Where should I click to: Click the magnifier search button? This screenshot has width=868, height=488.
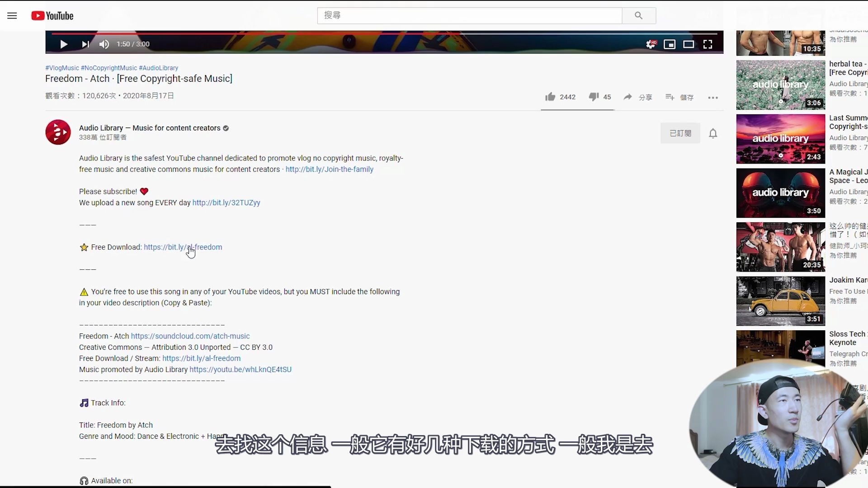[x=639, y=15]
